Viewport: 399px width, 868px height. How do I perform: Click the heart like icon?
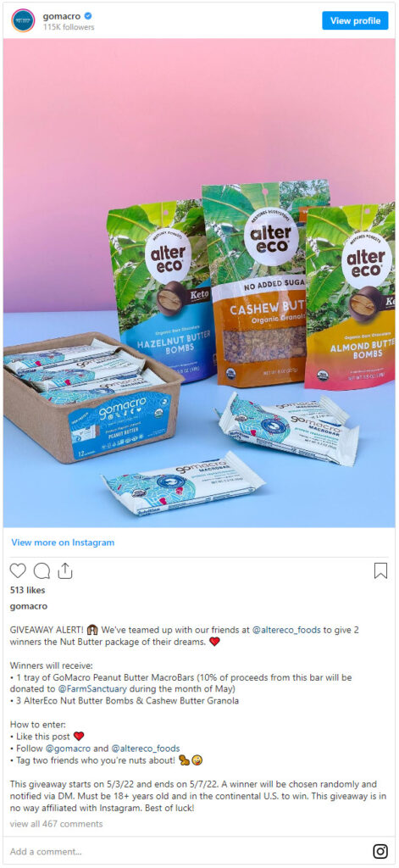(x=19, y=570)
